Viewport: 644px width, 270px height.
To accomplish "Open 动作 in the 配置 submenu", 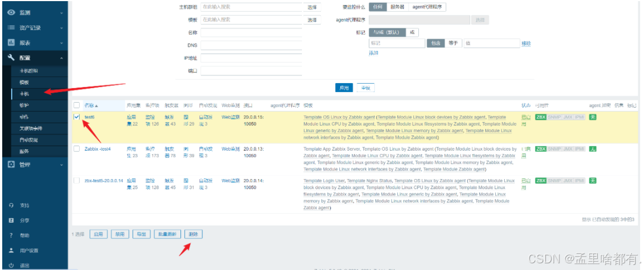I will (24, 117).
